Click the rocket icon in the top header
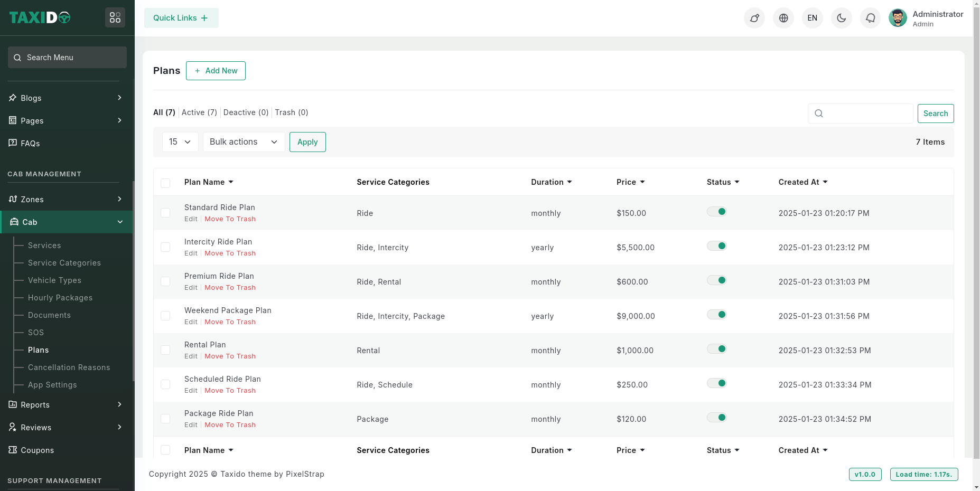 754,18
